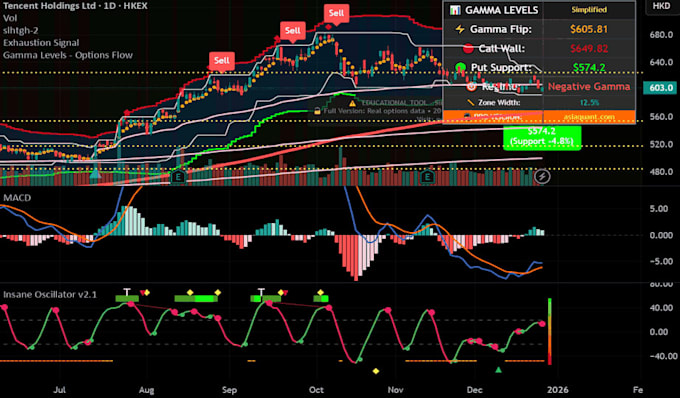Click the 2026 label on time axis

[x=558, y=389]
